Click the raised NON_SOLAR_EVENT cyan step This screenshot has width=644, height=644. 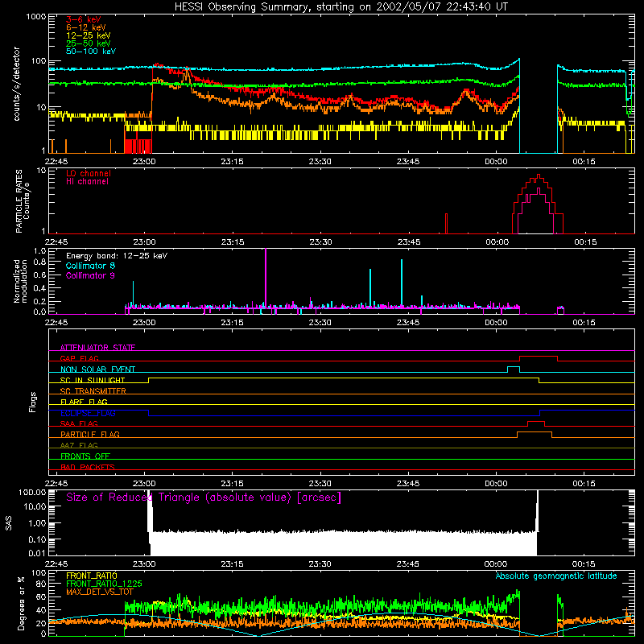(x=514, y=367)
